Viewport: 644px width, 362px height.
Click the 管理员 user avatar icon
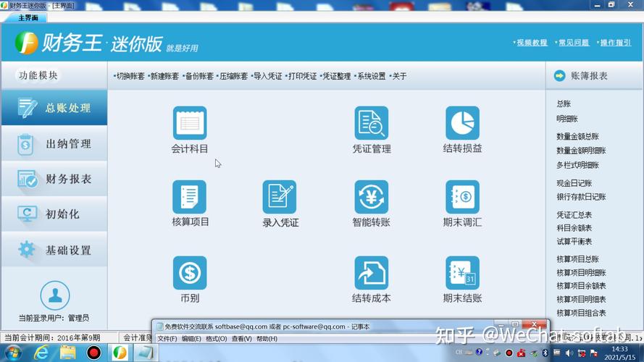tap(54, 295)
